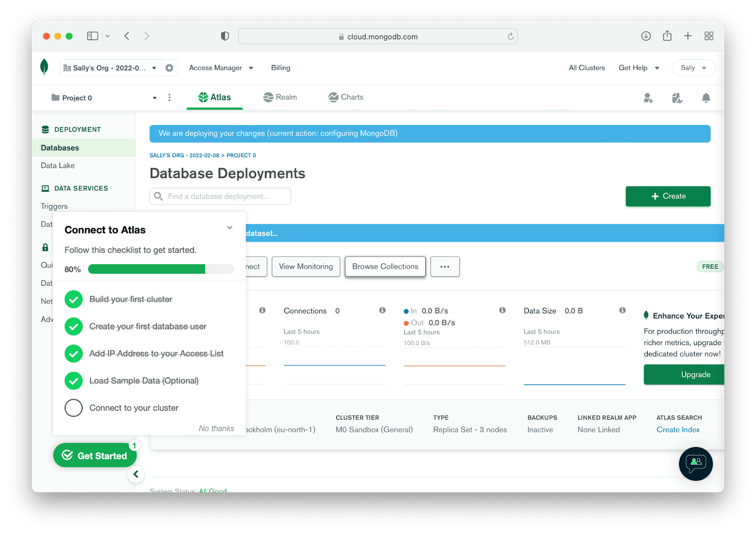The width and height of the screenshot is (756, 534).
Task: Dismiss checklist with No thanks
Action: 216,428
